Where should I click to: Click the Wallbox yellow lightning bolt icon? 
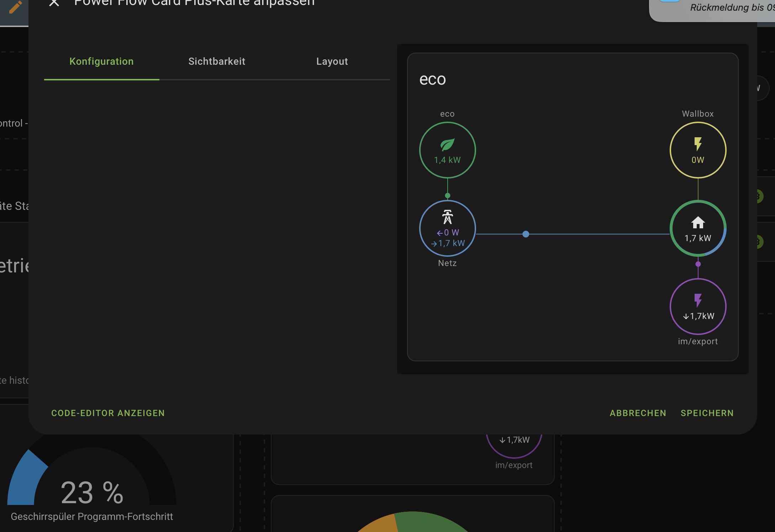698,144
